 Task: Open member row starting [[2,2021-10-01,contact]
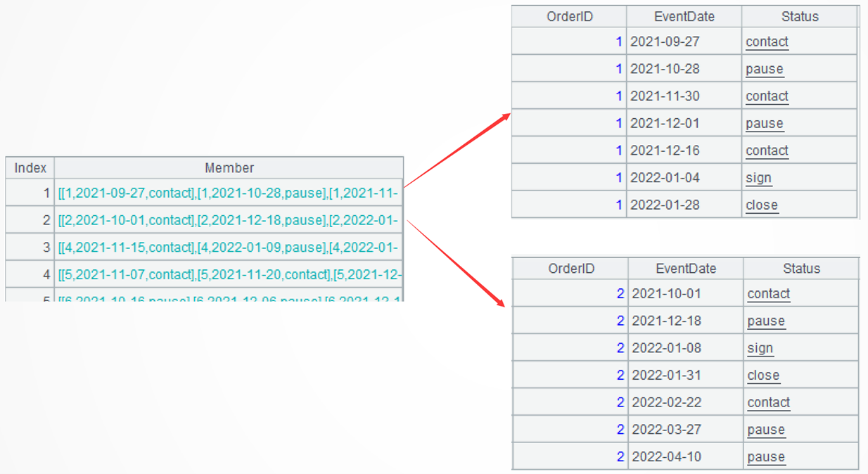pos(229,220)
